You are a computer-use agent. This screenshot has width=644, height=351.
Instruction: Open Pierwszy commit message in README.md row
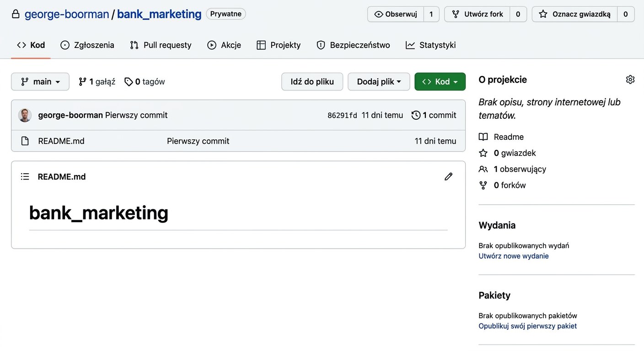point(198,141)
